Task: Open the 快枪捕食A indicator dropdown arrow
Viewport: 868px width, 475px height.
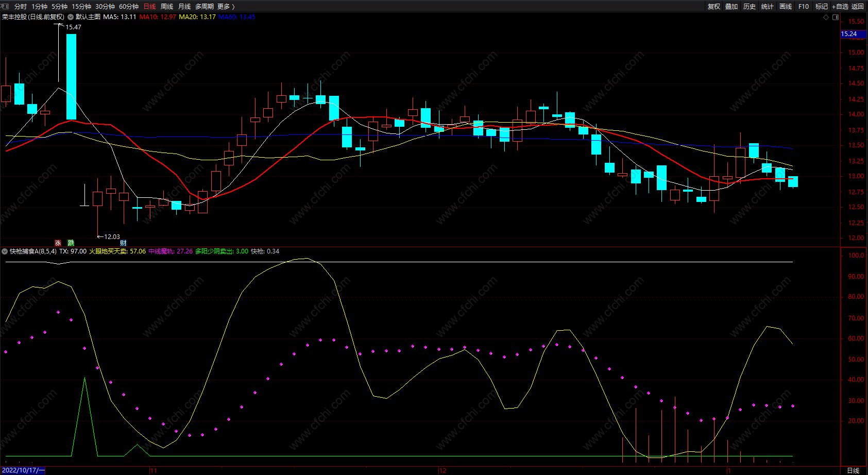Action: click(x=5, y=251)
